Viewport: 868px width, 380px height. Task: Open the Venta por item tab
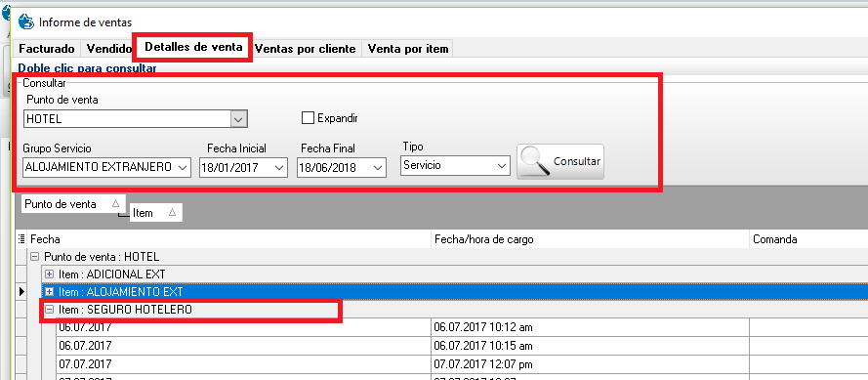408,49
